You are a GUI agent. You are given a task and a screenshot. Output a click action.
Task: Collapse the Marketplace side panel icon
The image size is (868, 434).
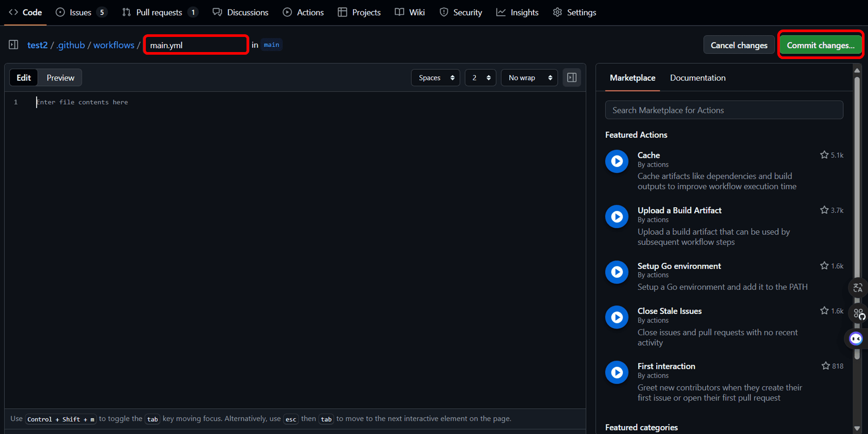pyautogui.click(x=572, y=78)
